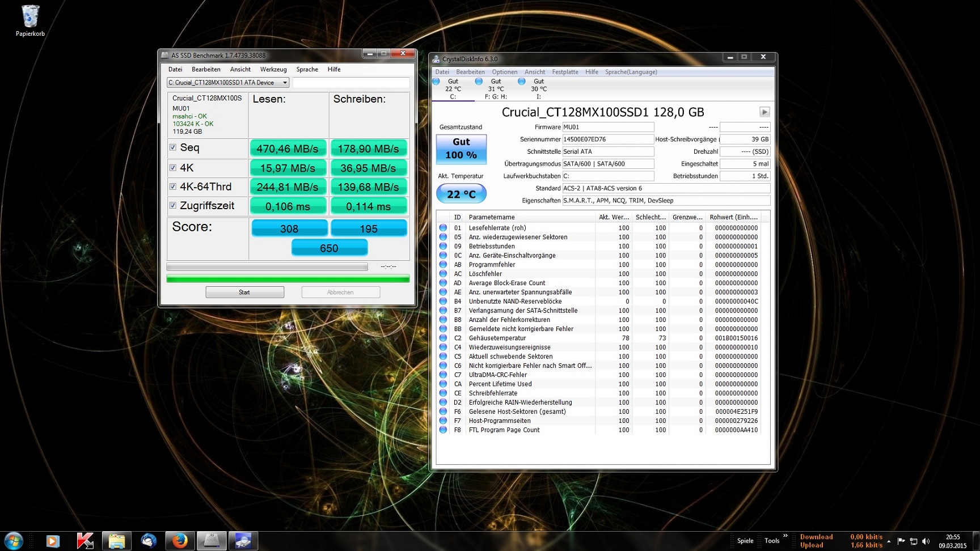Open Werkzeug menu in AS SSD Benchmark
Image resolution: width=980 pixels, height=551 pixels.
coord(273,69)
